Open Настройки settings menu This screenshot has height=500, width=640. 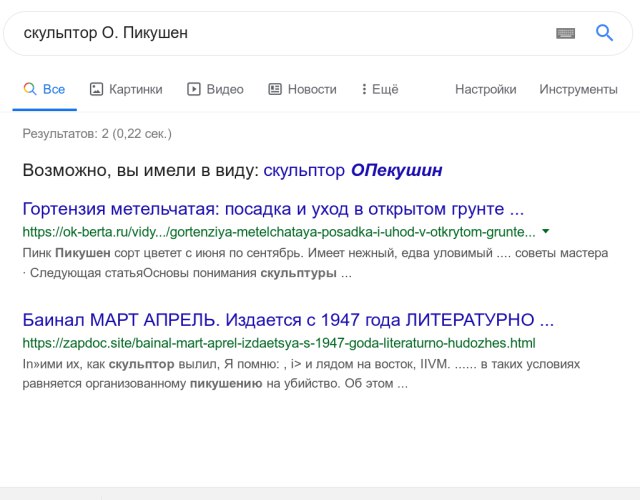click(x=485, y=89)
